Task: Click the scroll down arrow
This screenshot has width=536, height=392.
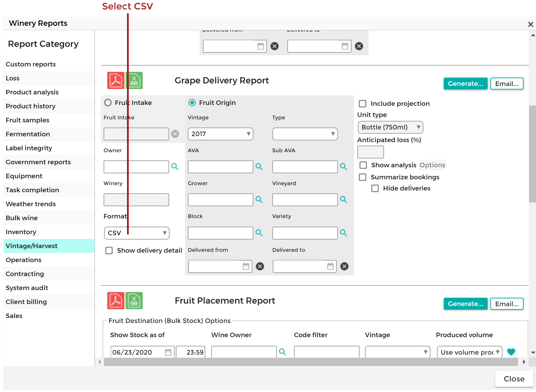Action: (x=533, y=353)
